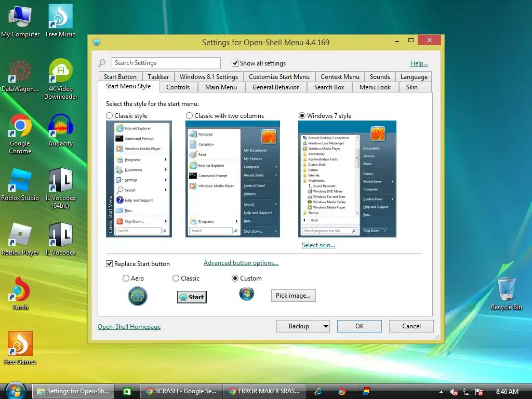Select the Google Chrome desktop icon

(20, 134)
